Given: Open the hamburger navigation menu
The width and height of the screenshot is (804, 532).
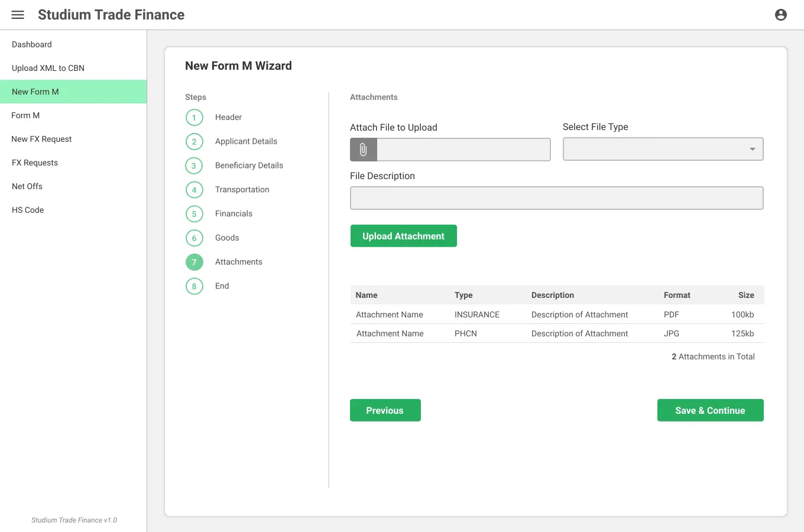Looking at the screenshot, I should click(x=18, y=15).
